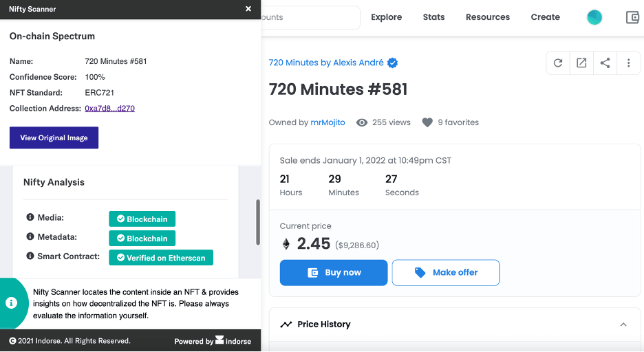This screenshot has width=644, height=352.
Task: Click the verified badge beside Alexis André
Action: click(x=393, y=63)
